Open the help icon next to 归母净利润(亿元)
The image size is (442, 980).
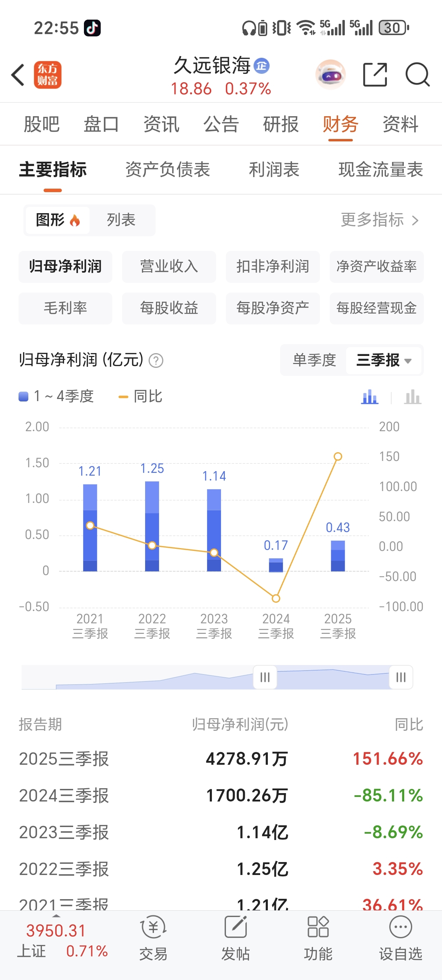pyautogui.click(x=156, y=360)
